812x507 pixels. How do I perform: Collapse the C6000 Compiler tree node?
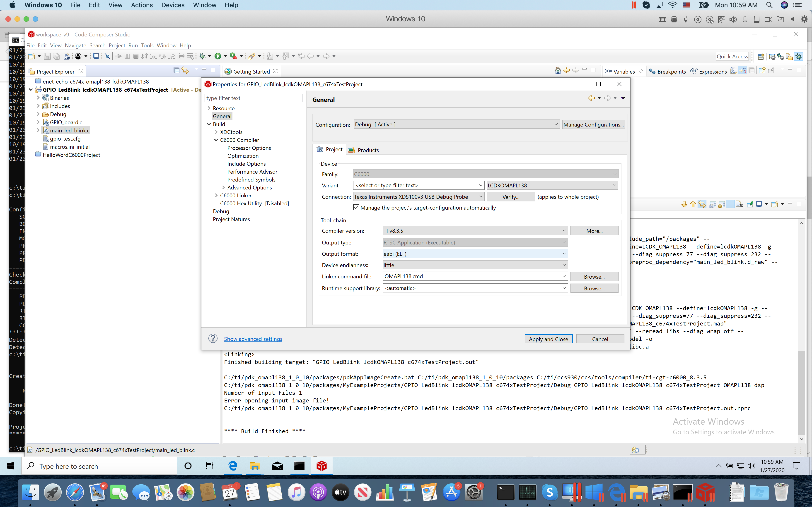[x=216, y=140]
